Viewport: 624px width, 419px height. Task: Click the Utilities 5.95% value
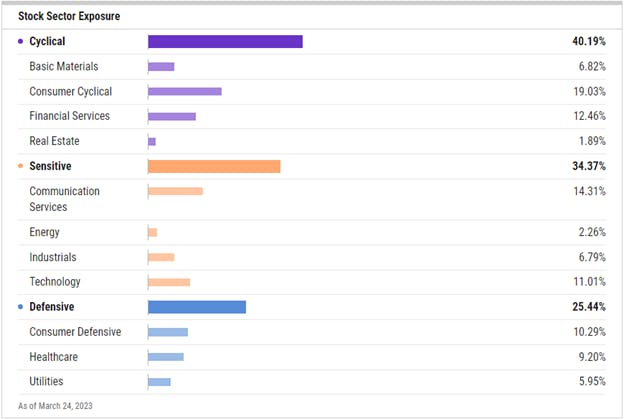click(591, 382)
